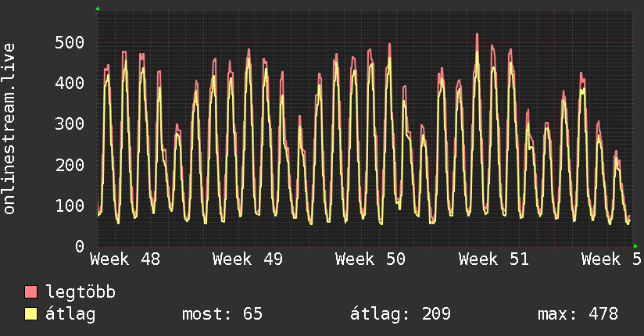Click the pink legtöbb legend swatch
Screen dimensions: 644x336
30,291
